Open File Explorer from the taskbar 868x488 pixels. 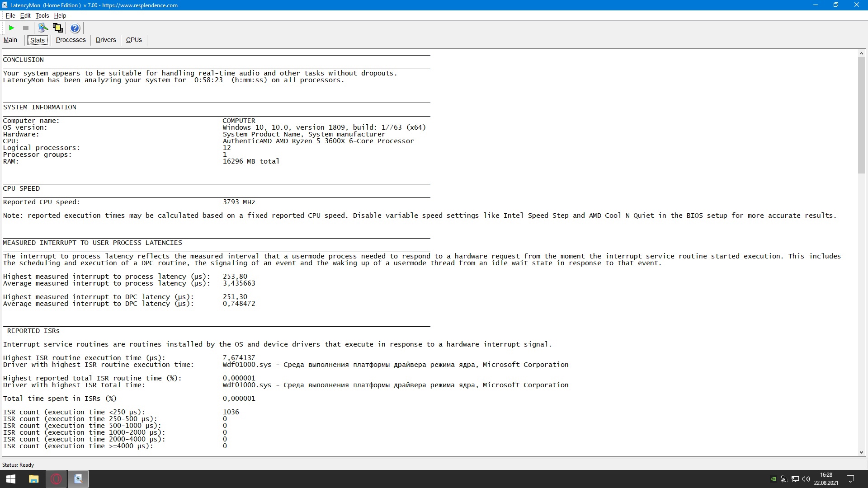(33, 479)
